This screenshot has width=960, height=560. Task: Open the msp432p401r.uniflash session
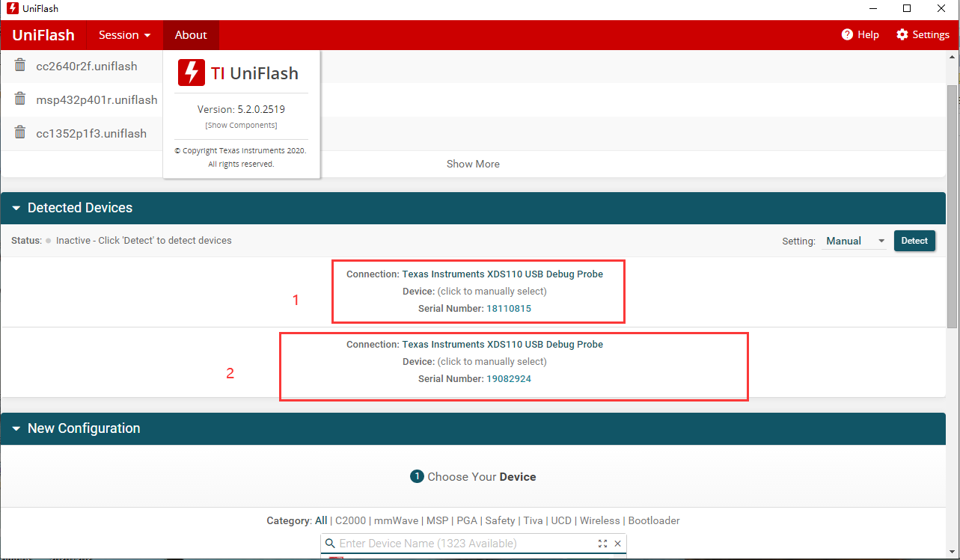[97, 99]
